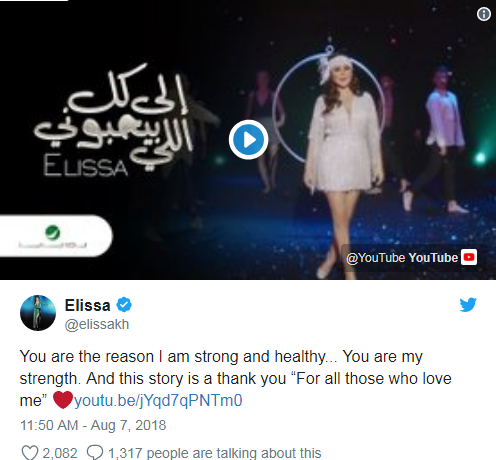
Task: Click the Elissa display name
Action: pos(87,305)
